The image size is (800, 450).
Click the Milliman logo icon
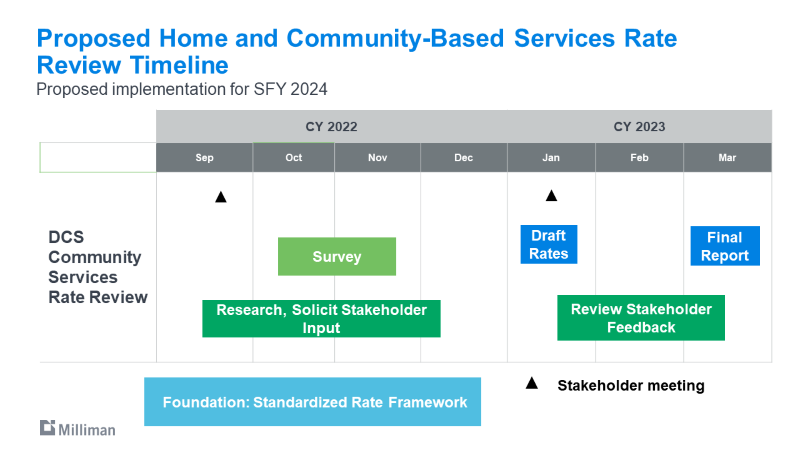[x=48, y=428]
